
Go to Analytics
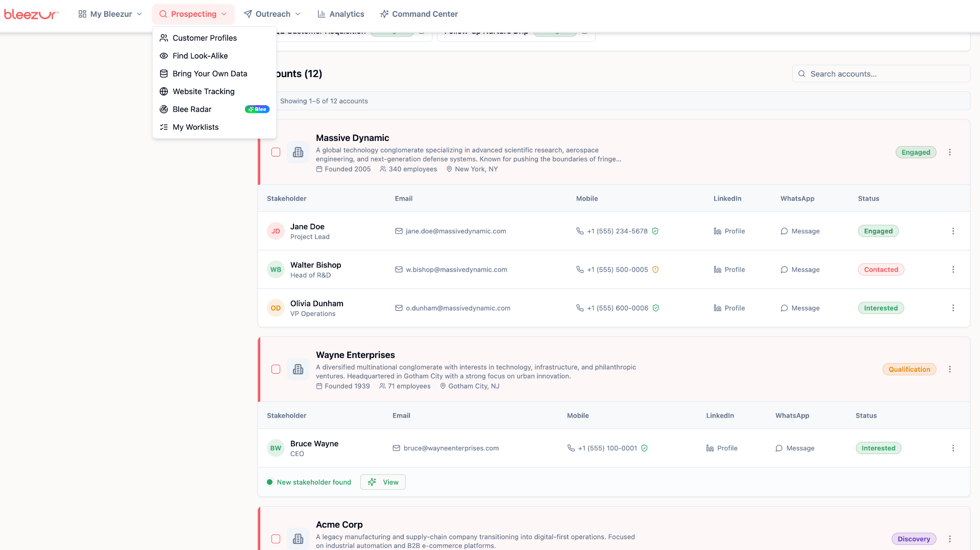(x=340, y=14)
